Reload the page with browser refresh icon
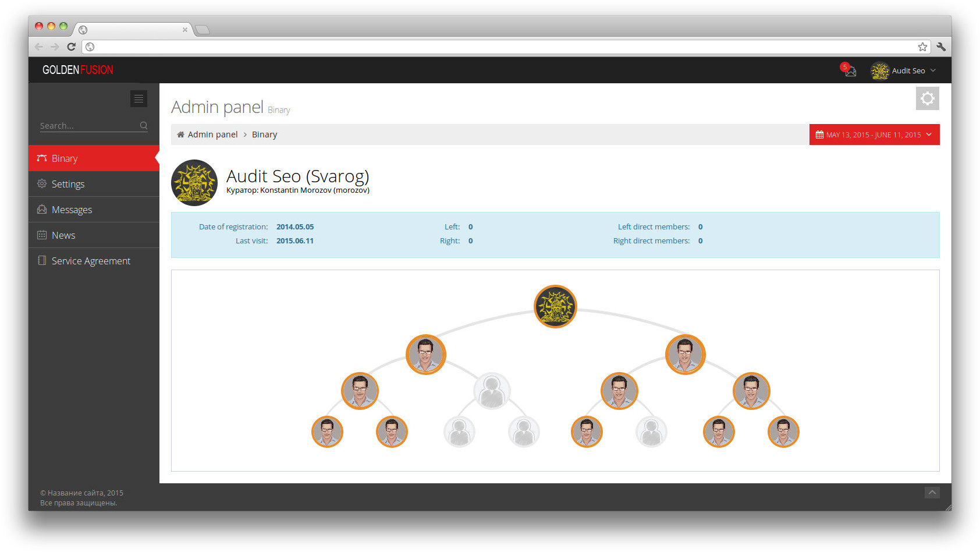This screenshot has width=980, height=552. [71, 47]
